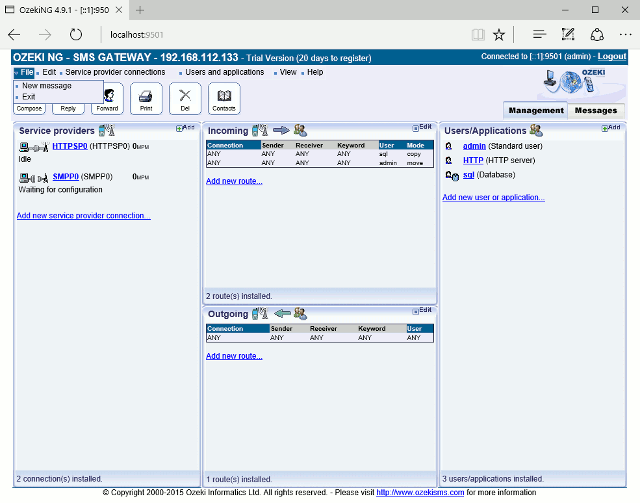Click the Make a Web Note icon
The image size is (640, 503).
[x=568, y=35]
